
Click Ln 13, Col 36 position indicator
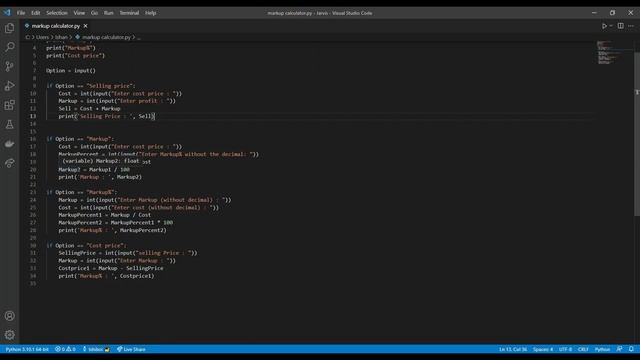pos(513,349)
